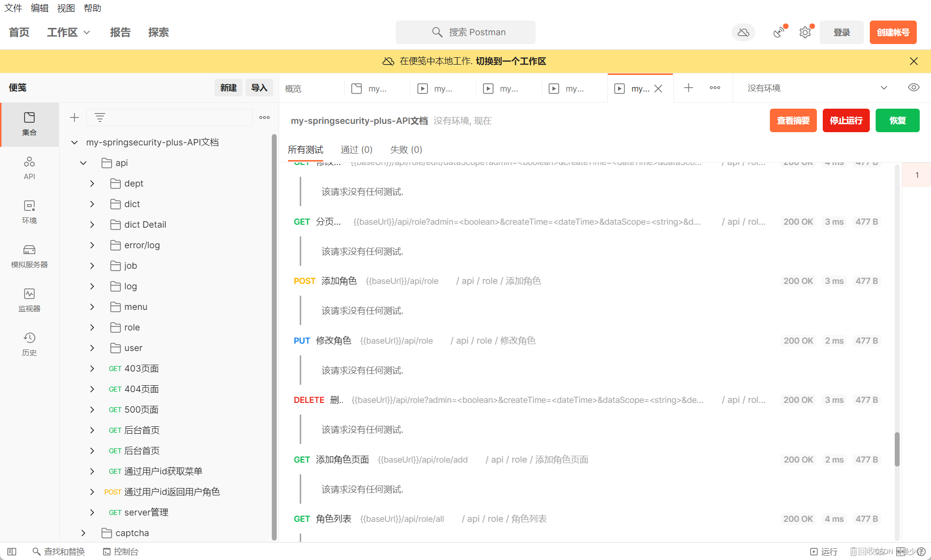This screenshot has width=931, height=560.
Task: Collapse the api folder
Action: point(83,163)
